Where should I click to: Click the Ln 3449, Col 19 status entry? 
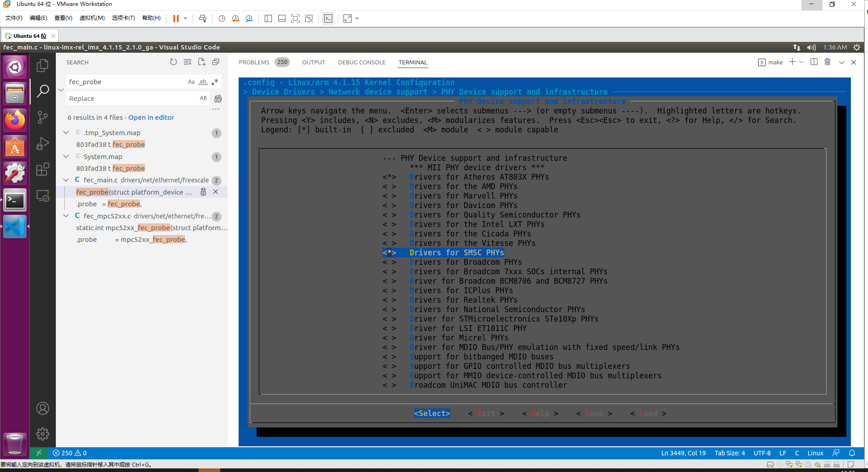coord(683,453)
